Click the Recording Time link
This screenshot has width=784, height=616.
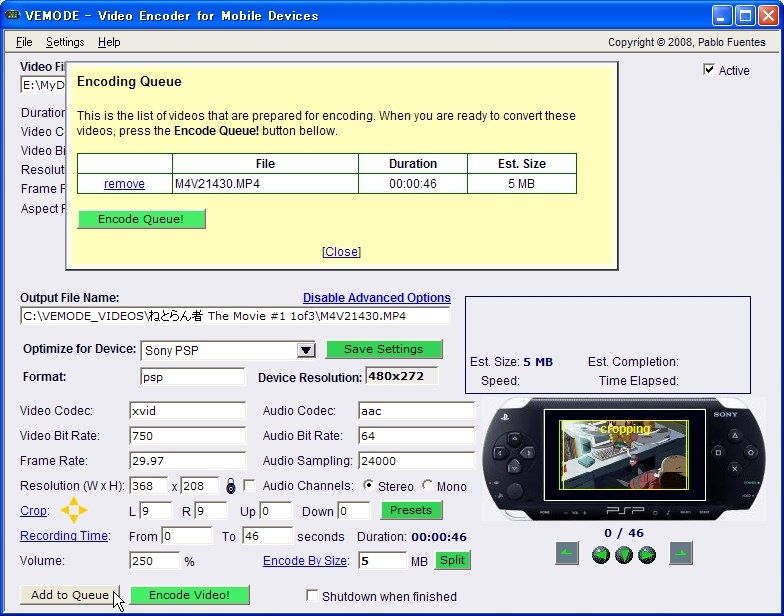64,536
